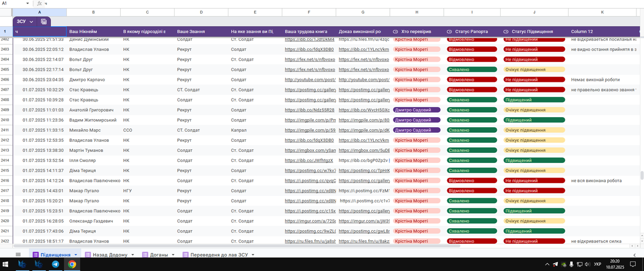This screenshot has height=271, width=644.
Task: Open Очікує підвищення chip in row 2420
Action: coord(534,221)
